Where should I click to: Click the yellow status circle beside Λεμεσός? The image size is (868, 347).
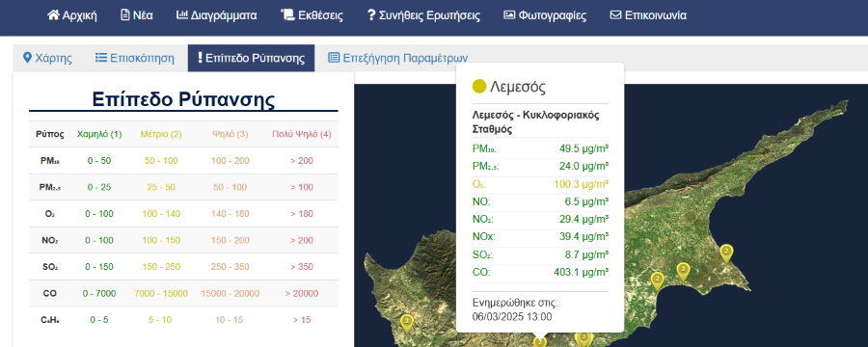pos(479,87)
